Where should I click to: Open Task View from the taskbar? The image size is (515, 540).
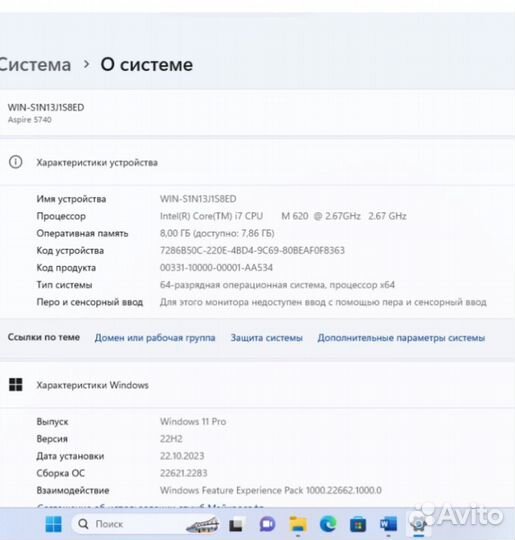pos(236,525)
